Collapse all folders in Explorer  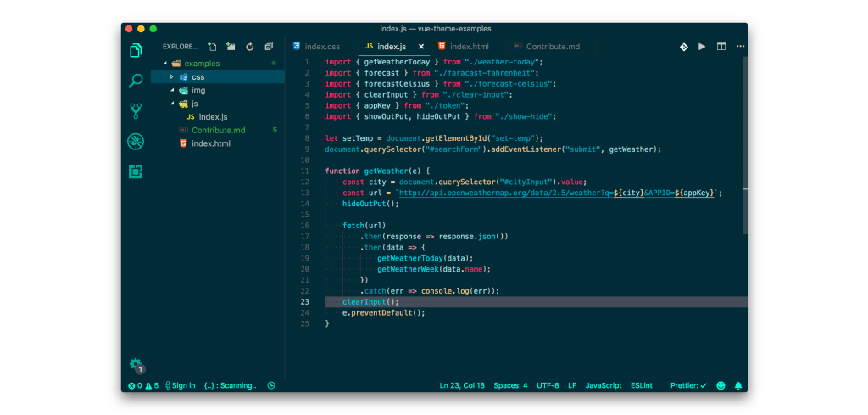269,47
